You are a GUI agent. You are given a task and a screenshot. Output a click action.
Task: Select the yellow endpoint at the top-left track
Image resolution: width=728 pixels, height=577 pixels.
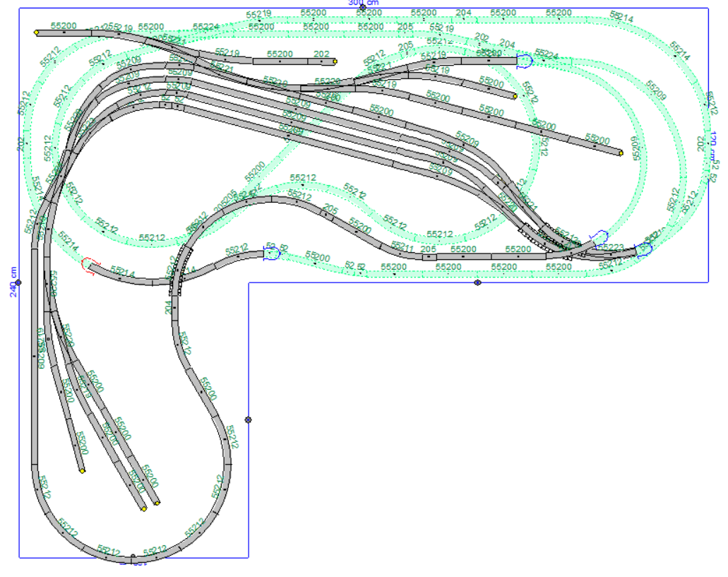click(36, 32)
